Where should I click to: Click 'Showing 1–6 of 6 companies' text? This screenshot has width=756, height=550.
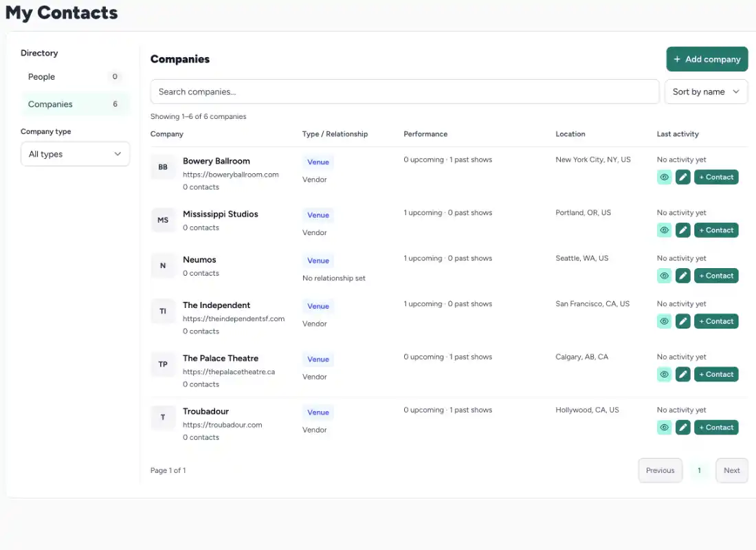coord(198,117)
